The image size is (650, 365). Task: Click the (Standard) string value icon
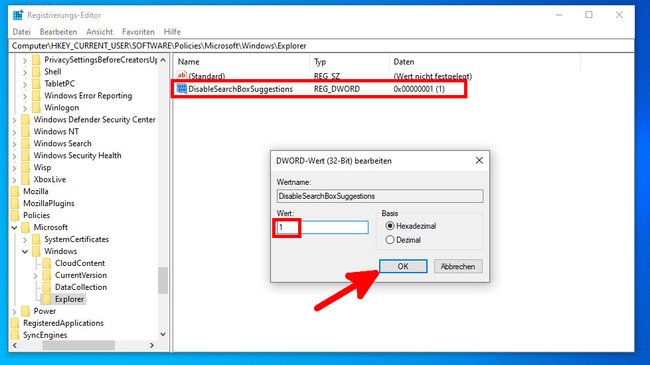click(x=182, y=76)
